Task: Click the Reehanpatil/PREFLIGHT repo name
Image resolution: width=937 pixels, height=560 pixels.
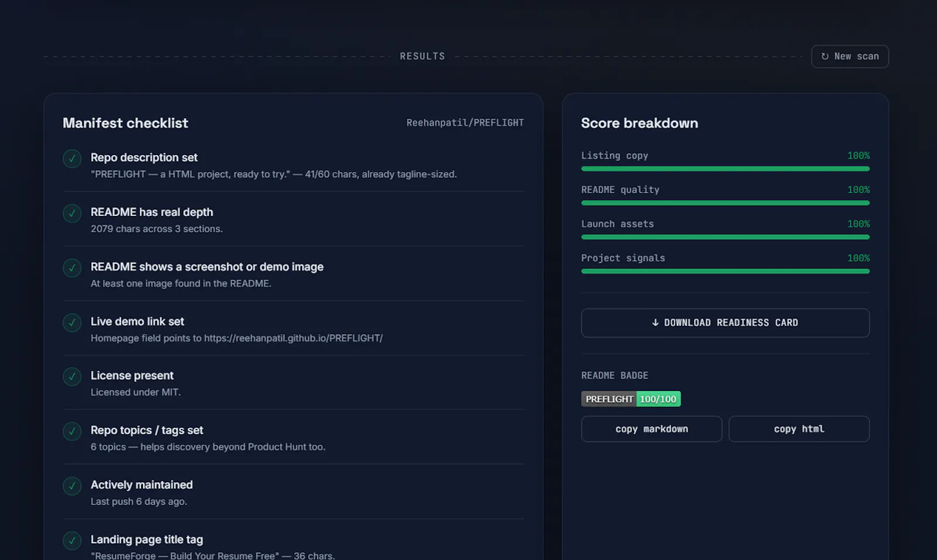Action: click(465, 123)
